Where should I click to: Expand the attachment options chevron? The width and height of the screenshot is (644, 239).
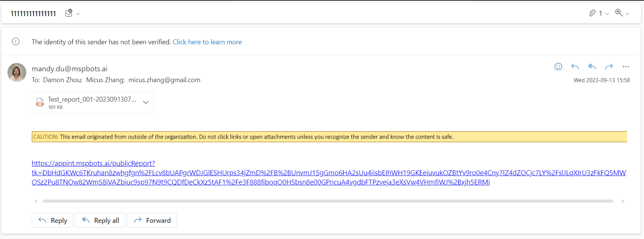coord(146,102)
